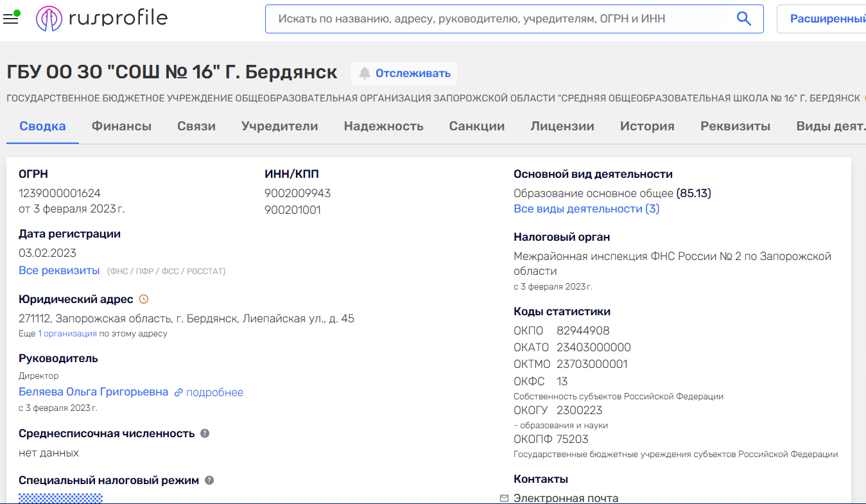Click the envelope icon by Электронная почта
This screenshot has height=504, width=866.
click(504, 498)
